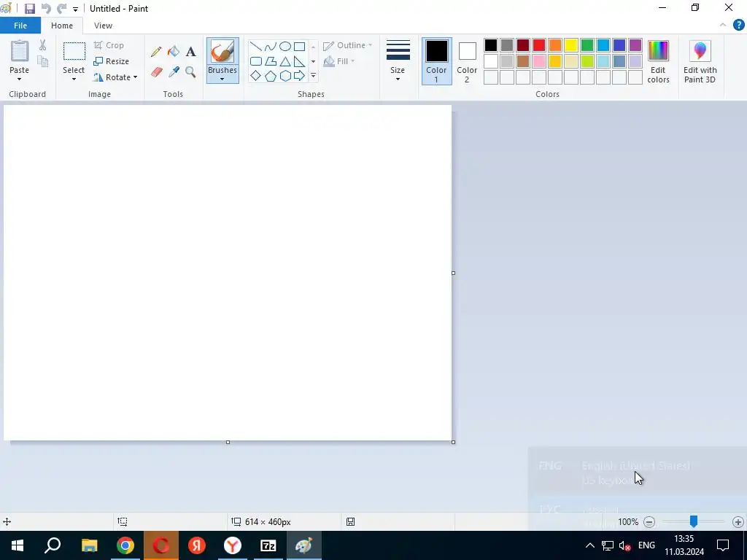This screenshot has width=747, height=560.
Task: Zoom in with the plus button
Action: 738,522
